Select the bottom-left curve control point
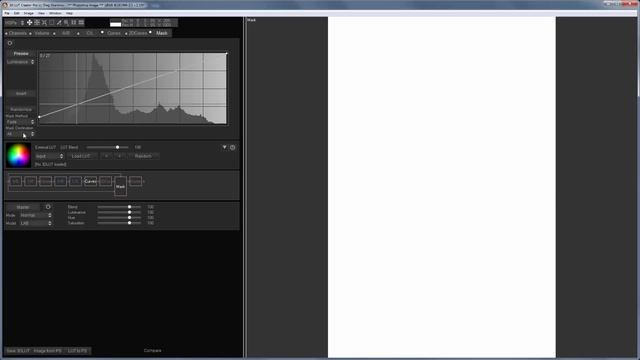This screenshot has height=360, width=640. [x=39, y=117]
